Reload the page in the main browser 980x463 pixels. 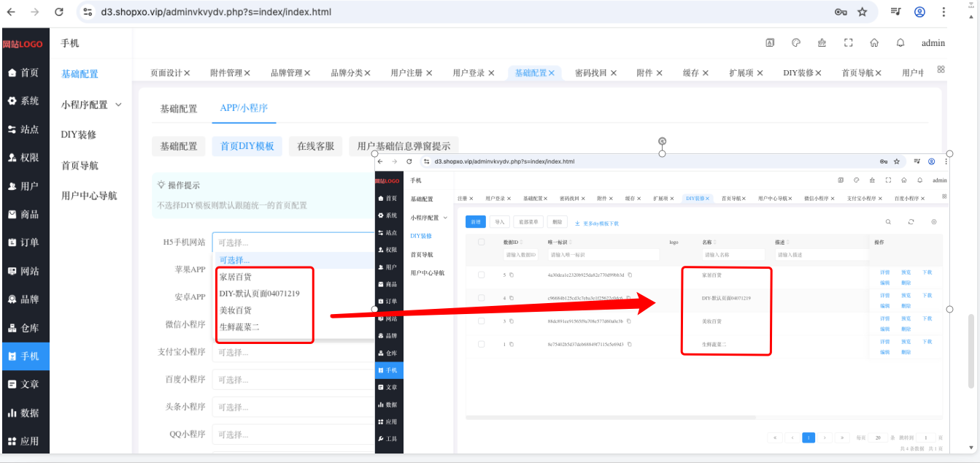point(59,12)
